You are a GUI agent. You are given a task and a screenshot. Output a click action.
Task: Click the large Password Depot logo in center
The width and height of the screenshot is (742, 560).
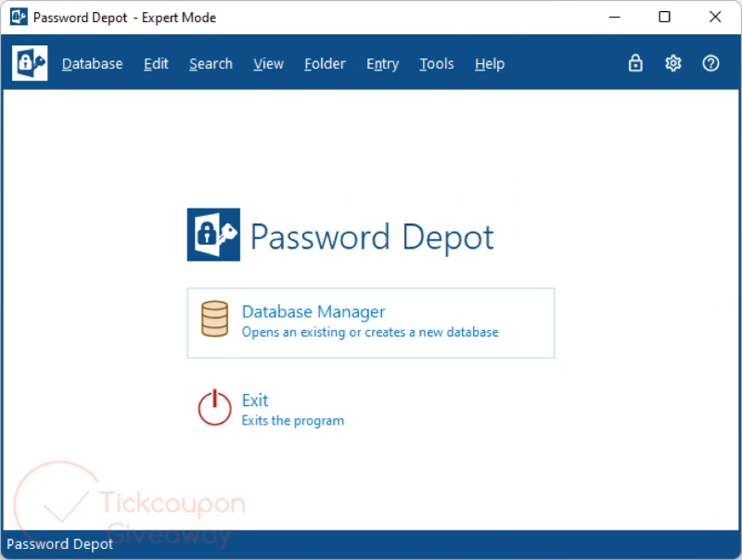tap(213, 235)
